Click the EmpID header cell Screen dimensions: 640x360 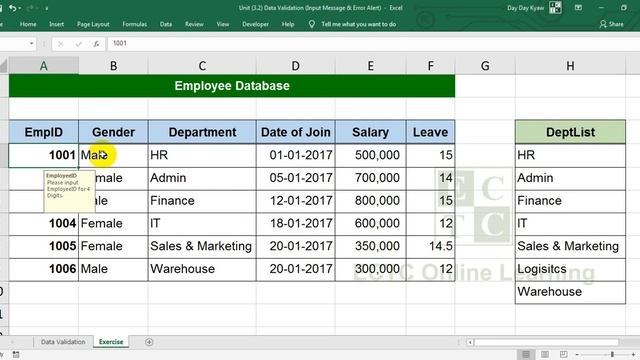[44, 132]
